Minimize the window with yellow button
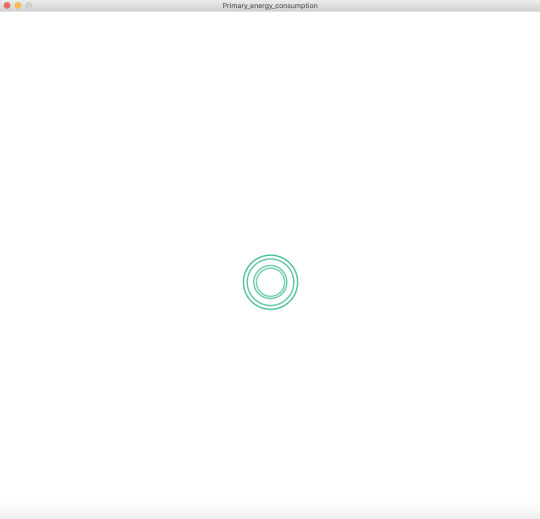Viewport: 540px width, 519px height. pyautogui.click(x=18, y=6)
